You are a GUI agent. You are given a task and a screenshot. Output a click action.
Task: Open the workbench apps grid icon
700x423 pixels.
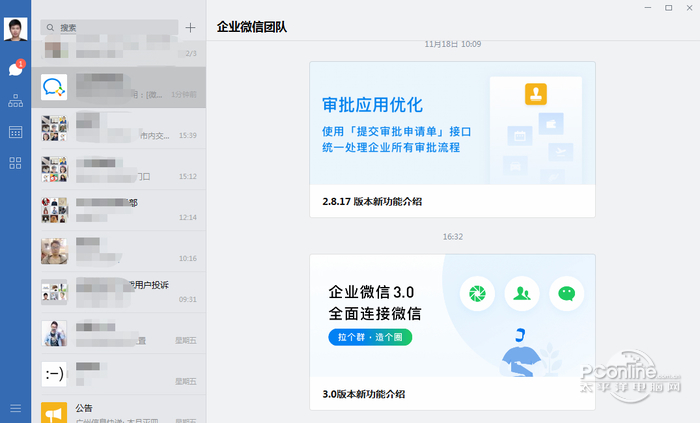tap(16, 163)
